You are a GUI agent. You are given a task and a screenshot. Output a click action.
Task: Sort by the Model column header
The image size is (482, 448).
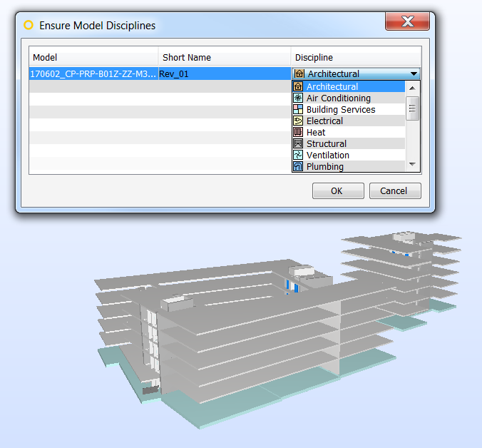[x=93, y=57]
